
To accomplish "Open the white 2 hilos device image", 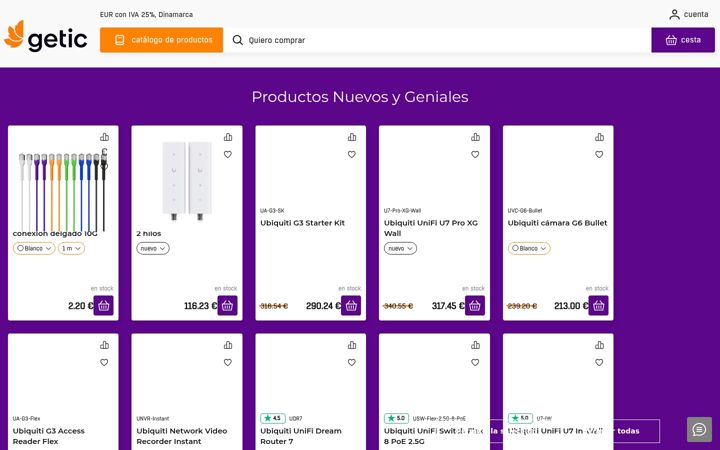I will 187,180.
